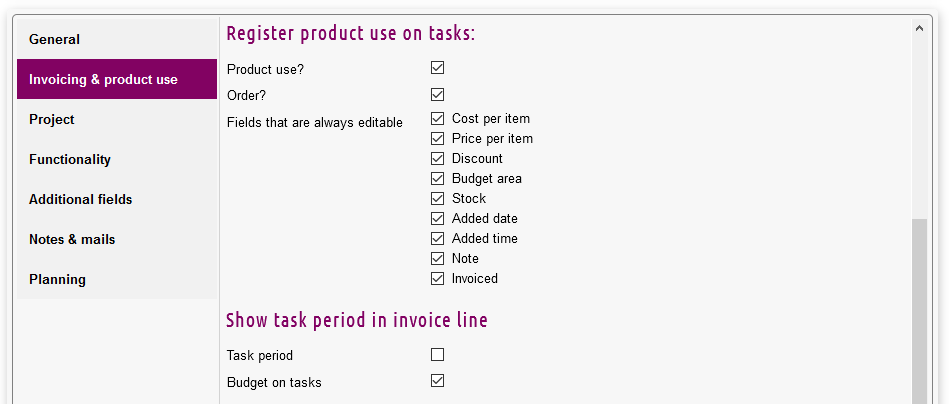This screenshot has height=404, width=949.
Task: Toggle the Discount checkbox
Action: 437,158
